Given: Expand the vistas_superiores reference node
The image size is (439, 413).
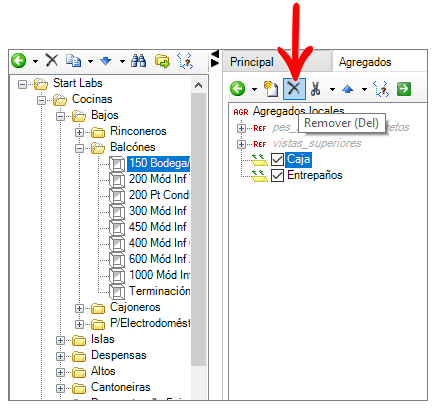Looking at the screenshot, I should (241, 144).
